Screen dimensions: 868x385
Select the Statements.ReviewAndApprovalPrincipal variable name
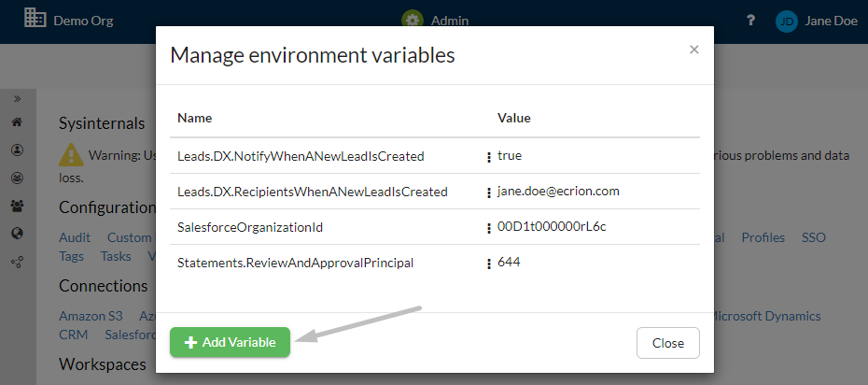click(x=295, y=263)
